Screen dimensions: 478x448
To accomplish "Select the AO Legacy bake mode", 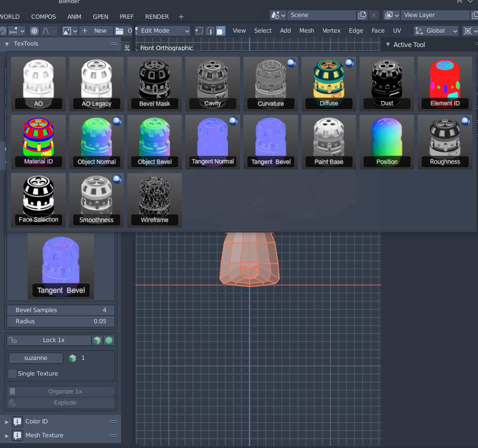I will click(x=96, y=84).
